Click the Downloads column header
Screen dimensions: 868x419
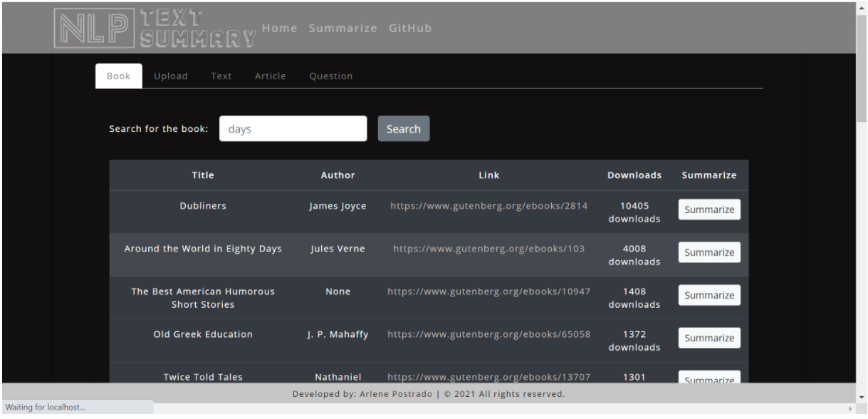pos(634,175)
